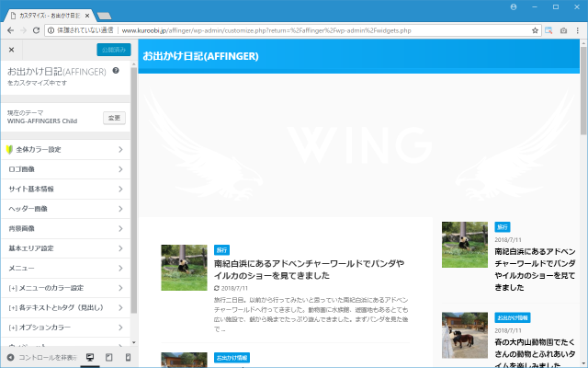Expand ヘッダー画像 section
This screenshot has height=368, width=588.
(64, 209)
